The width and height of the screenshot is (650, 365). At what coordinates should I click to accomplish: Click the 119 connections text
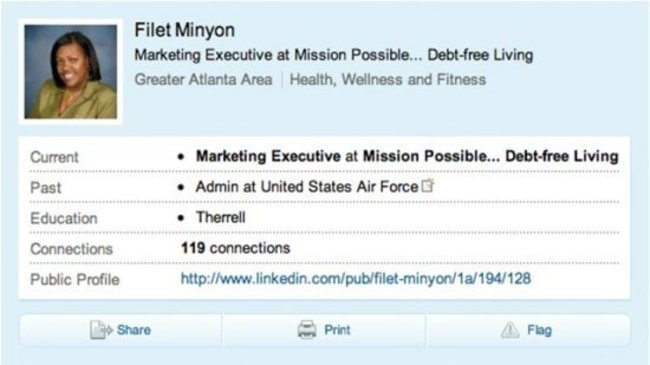tap(235, 248)
